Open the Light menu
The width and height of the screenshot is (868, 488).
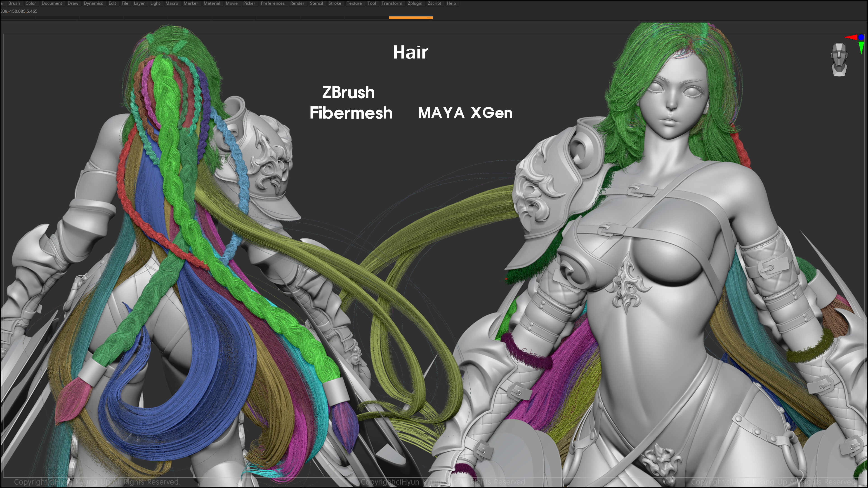(x=155, y=3)
